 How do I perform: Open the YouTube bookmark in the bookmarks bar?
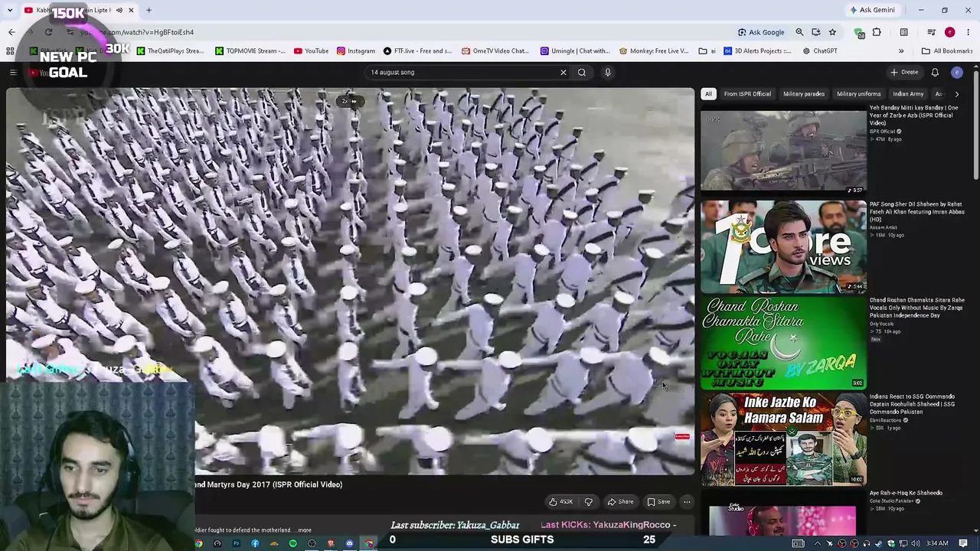tap(312, 51)
